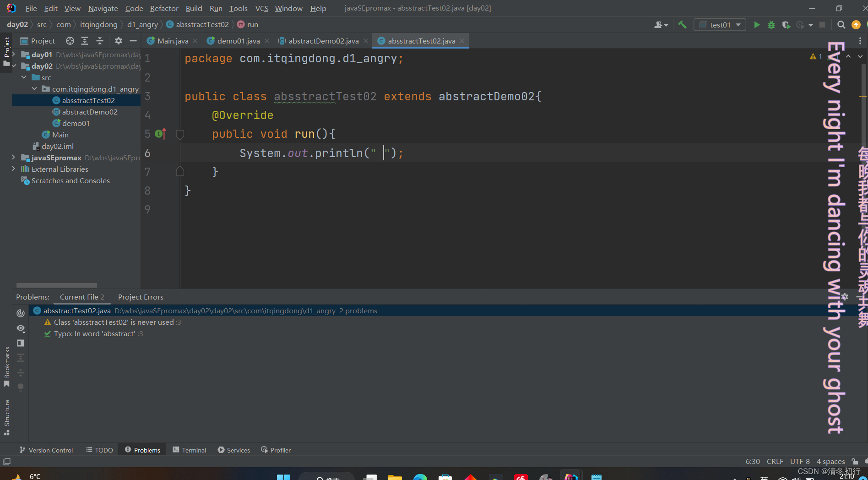This screenshot has height=480, width=868.
Task: Click the quick-fix lightbulb icon
Action: click(x=21, y=387)
